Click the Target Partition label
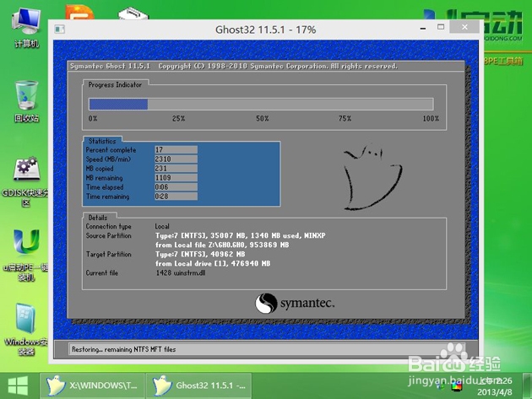Screen dimensions: 532x399 pos(109,254)
